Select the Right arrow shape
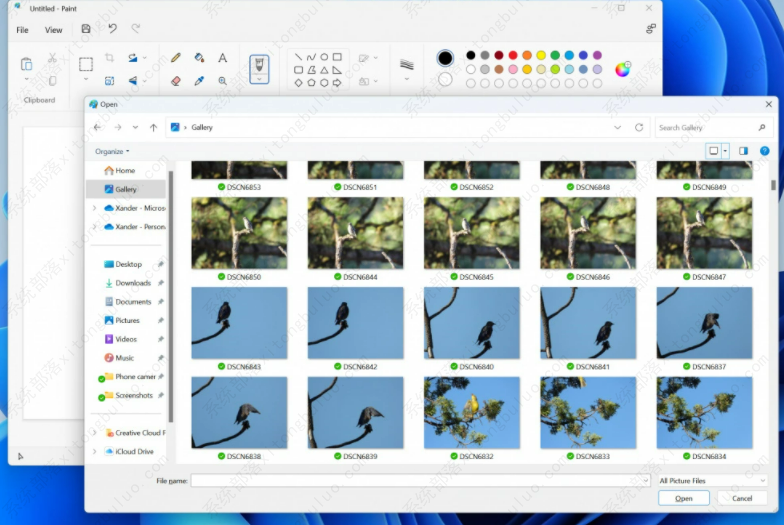This screenshot has height=525, width=784. click(x=337, y=82)
